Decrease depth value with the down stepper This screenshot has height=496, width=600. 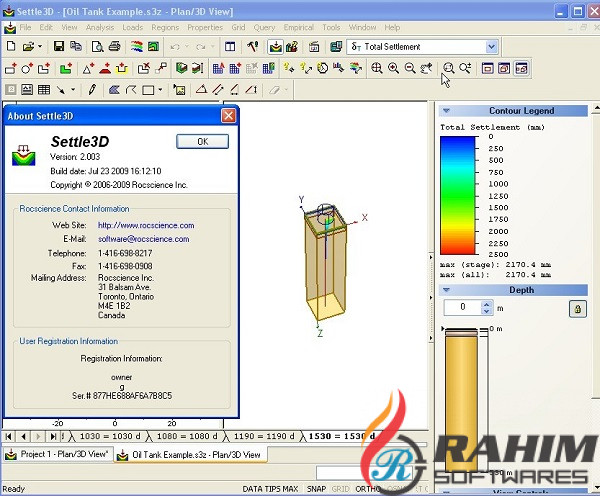486,312
